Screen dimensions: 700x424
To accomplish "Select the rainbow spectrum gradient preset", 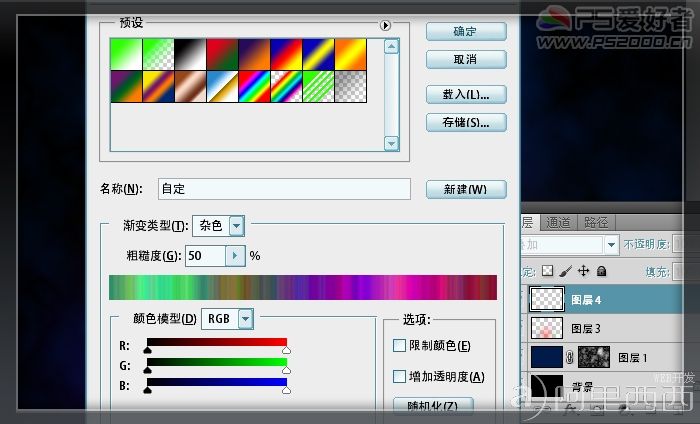I will tap(254, 87).
